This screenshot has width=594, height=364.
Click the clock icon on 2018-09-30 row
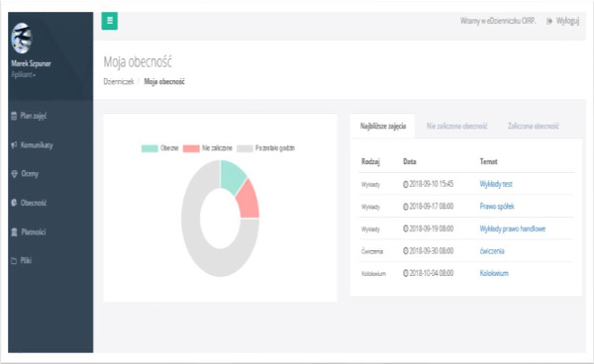[x=405, y=251]
